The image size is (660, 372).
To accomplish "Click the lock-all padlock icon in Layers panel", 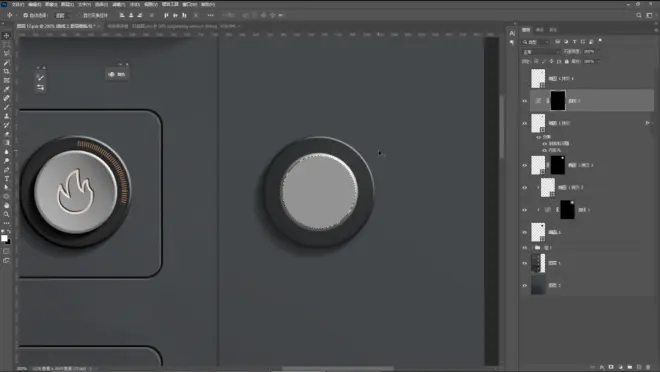I will (x=567, y=61).
